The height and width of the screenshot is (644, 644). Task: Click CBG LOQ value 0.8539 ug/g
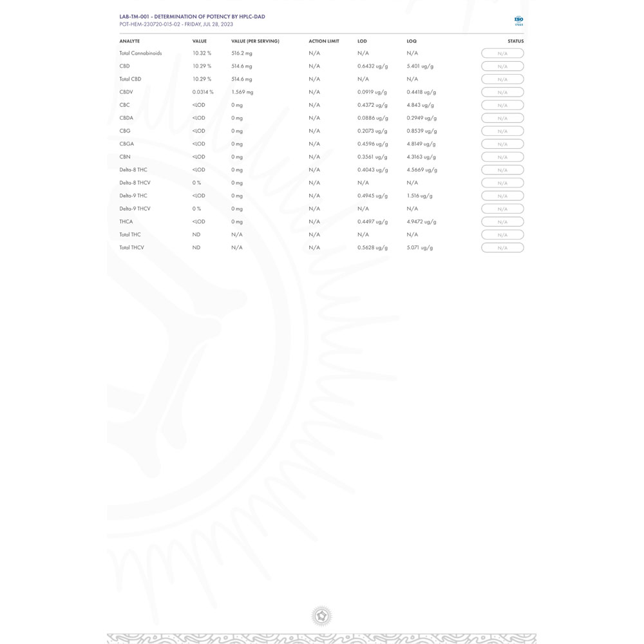tap(421, 131)
